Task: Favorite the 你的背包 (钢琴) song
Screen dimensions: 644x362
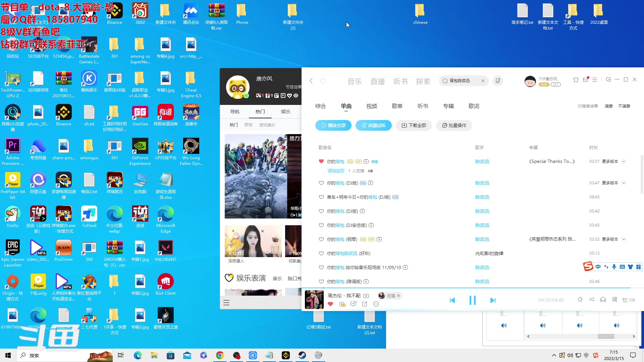Action: pos(321,239)
